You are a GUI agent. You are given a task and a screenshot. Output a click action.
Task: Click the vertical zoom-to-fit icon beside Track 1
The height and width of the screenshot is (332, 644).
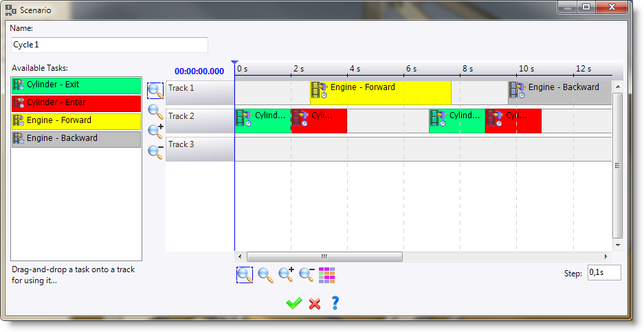pos(155,91)
